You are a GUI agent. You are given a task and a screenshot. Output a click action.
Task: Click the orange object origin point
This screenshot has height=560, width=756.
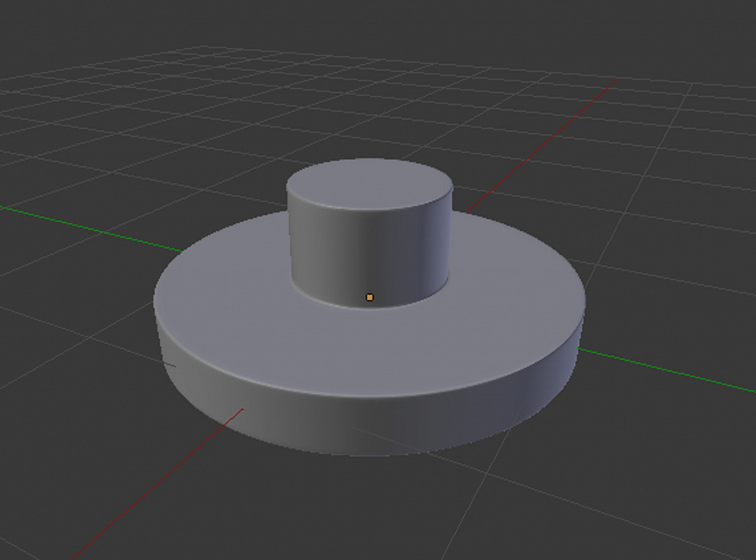370,297
